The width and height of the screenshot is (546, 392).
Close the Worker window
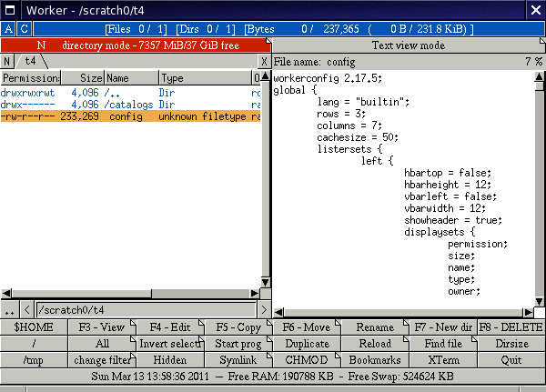click(536, 10)
